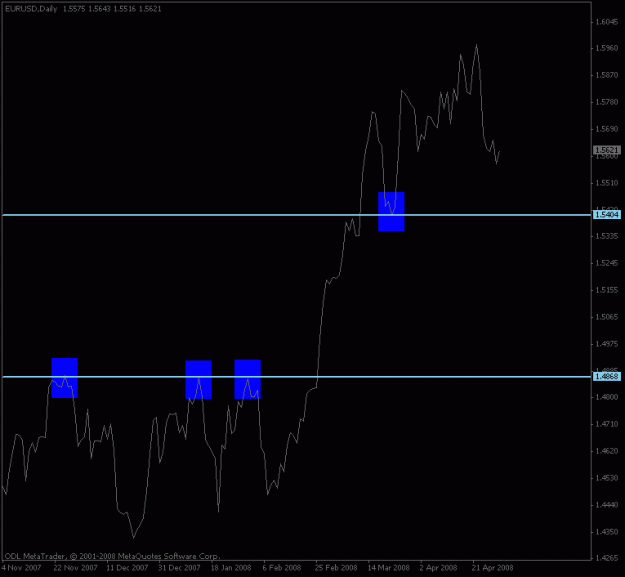Image resolution: width=625 pixels, height=577 pixels.
Task: Click the 1.6045 price axis label
Action: click(x=607, y=22)
